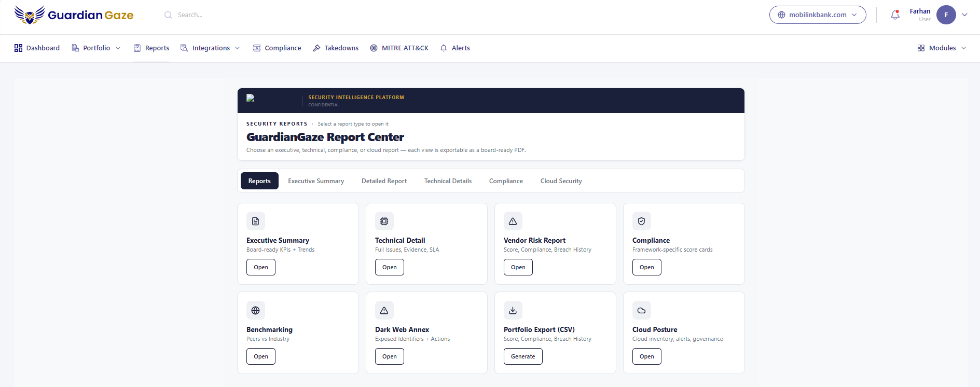Expand the Modules menu chevron

coord(964,48)
